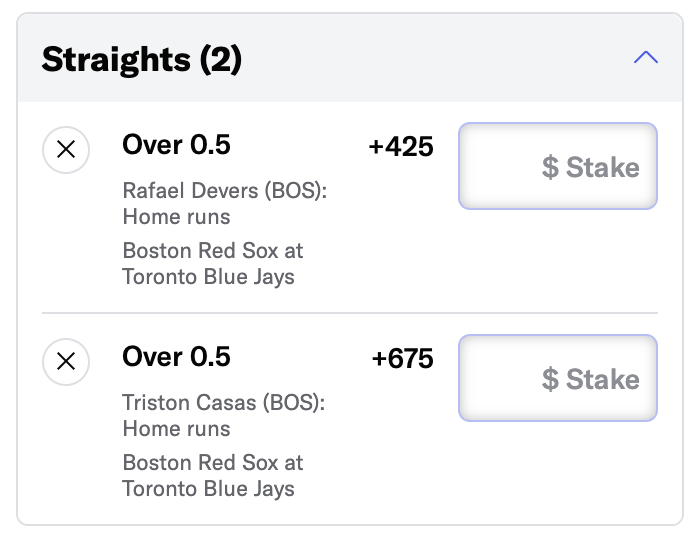Click Home runs text under Triston Casas
This screenshot has width=698, height=540.
pyautogui.click(x=176, y=429)
